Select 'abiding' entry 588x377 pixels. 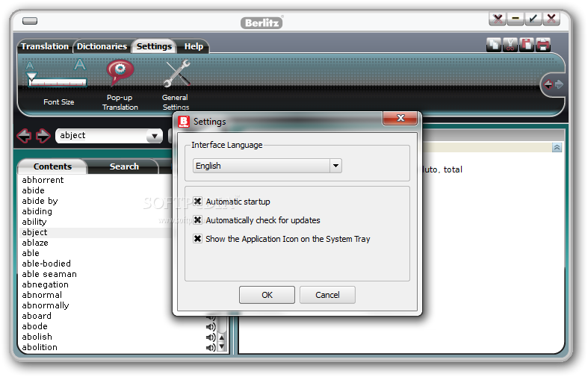[37, 211]
